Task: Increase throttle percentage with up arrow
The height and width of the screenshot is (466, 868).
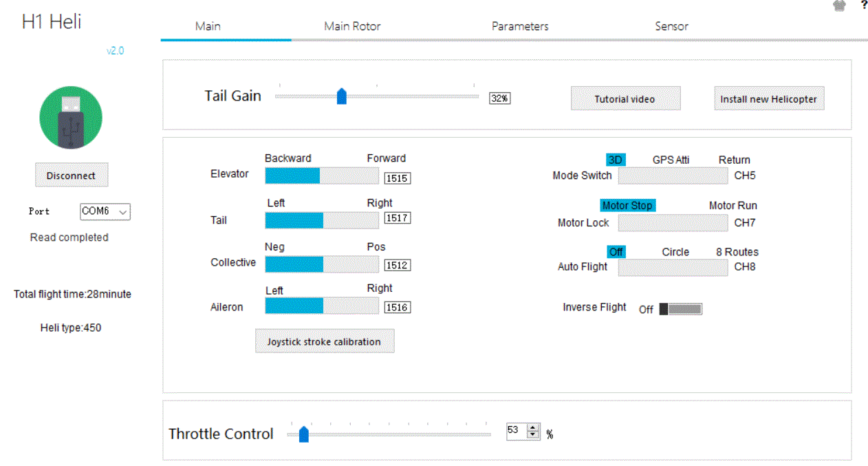Action: click(533, 427)
